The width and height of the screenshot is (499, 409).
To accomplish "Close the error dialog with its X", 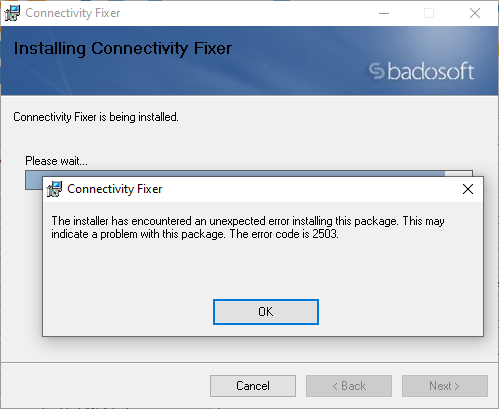I will coord(468,189).
